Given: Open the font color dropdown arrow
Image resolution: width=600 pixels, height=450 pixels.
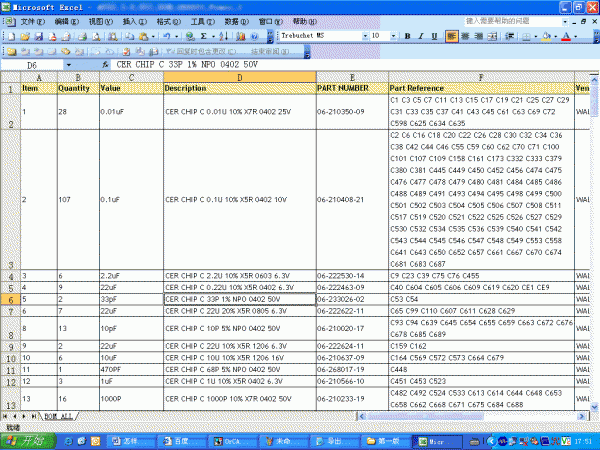Looking at the screenshot, I should (x=576, y=36).
